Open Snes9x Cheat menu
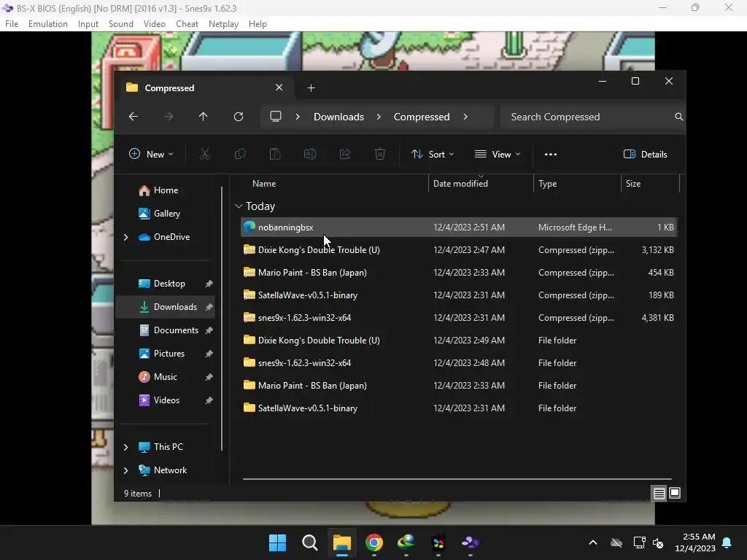The height and width of the screenshot is (560, 747). [x=187, y=24]
